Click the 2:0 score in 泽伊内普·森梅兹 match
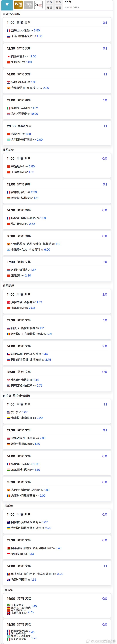 105,294
